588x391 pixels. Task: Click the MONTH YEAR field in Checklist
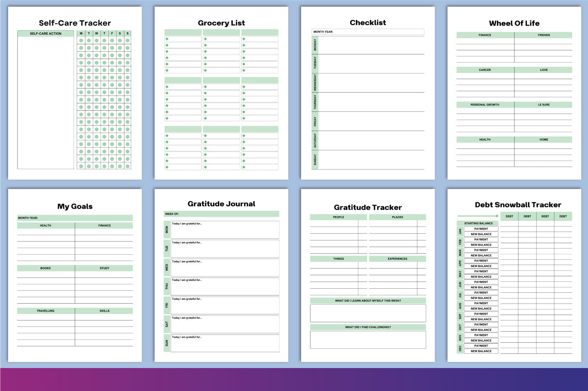coord(368,32)
